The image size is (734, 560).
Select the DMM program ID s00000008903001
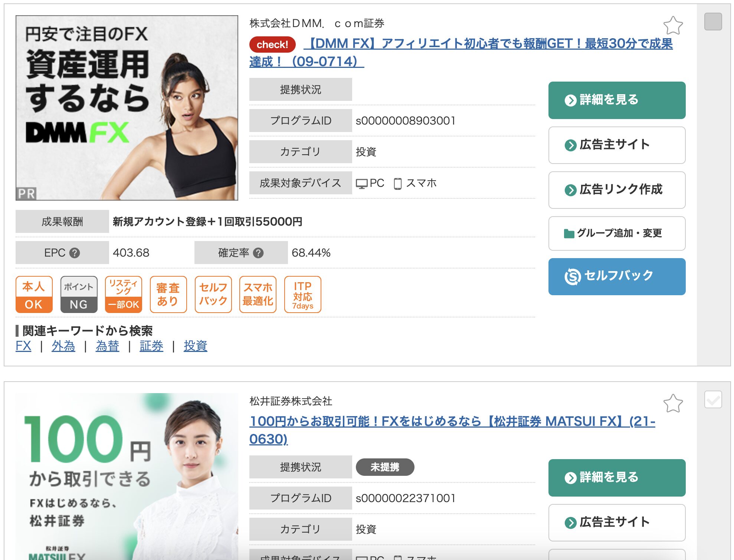tap(406, 121)
